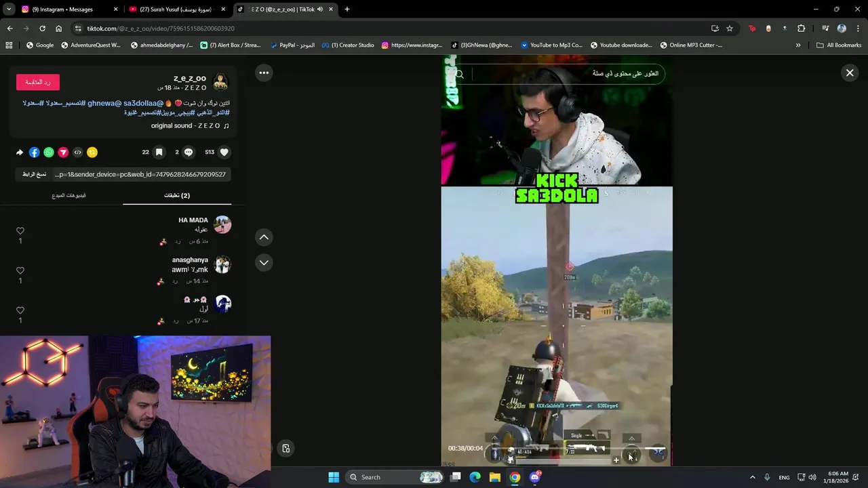Image resolution: width=868 pixels, height=488 pixels.
Task: Like the anasghanya comment
Action: (20, 270)
